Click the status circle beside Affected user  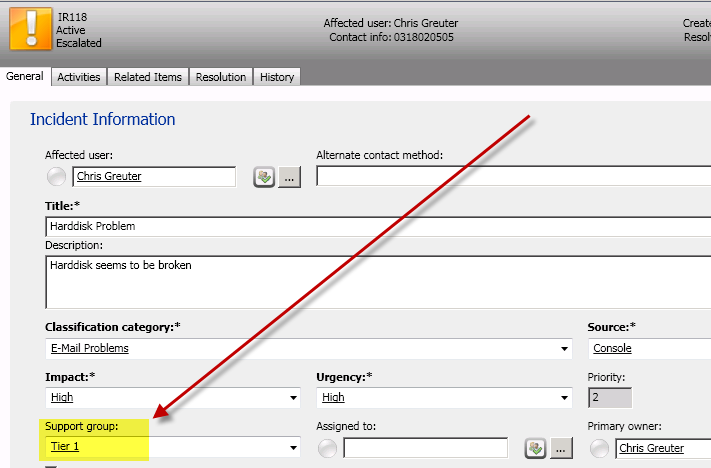pyautogui.click(x=57, y=177)
